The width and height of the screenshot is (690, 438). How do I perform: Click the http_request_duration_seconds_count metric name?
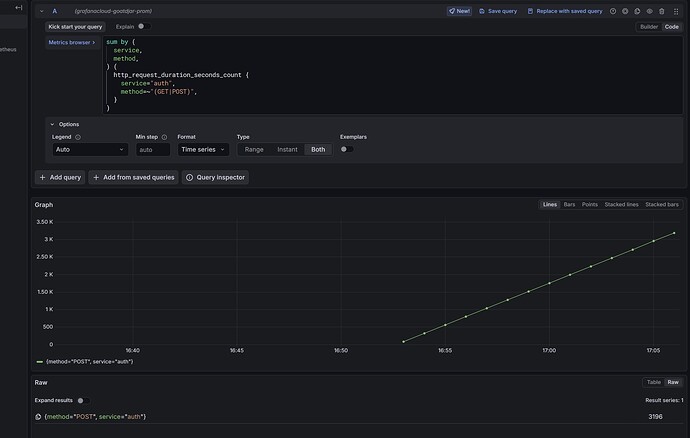(x=177, y=75)
